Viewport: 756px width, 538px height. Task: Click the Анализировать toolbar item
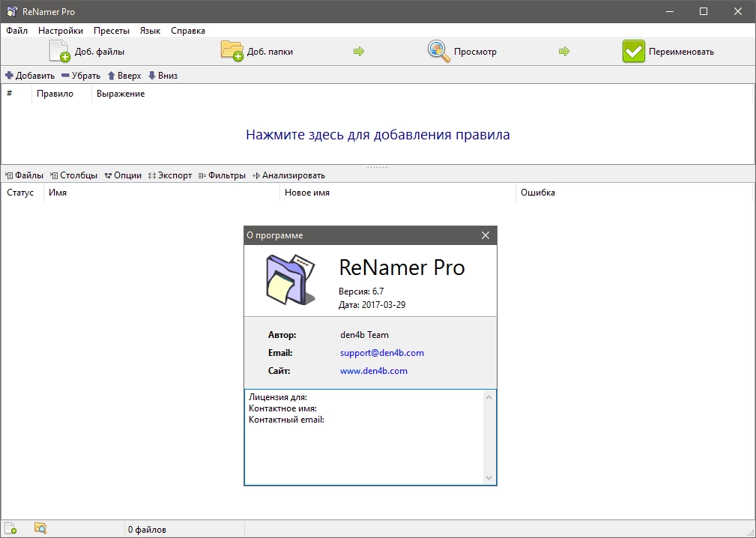[288, 175]
